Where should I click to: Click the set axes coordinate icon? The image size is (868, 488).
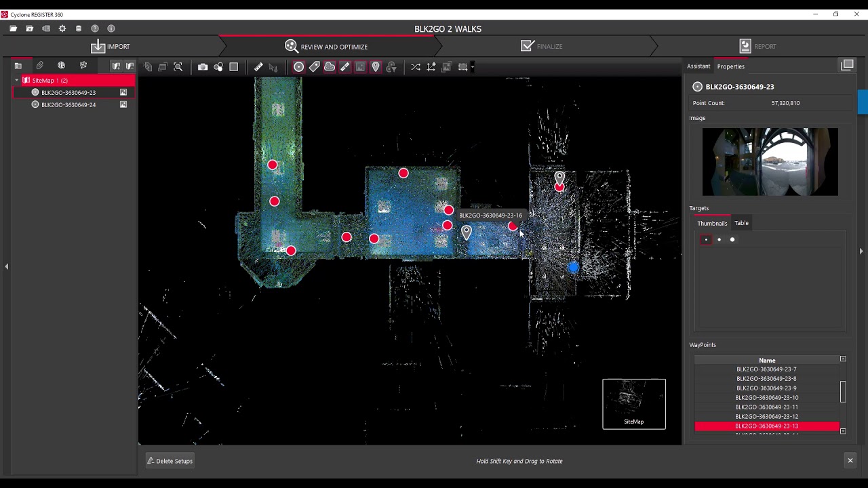pyautogui.click(x=431, y=67)
